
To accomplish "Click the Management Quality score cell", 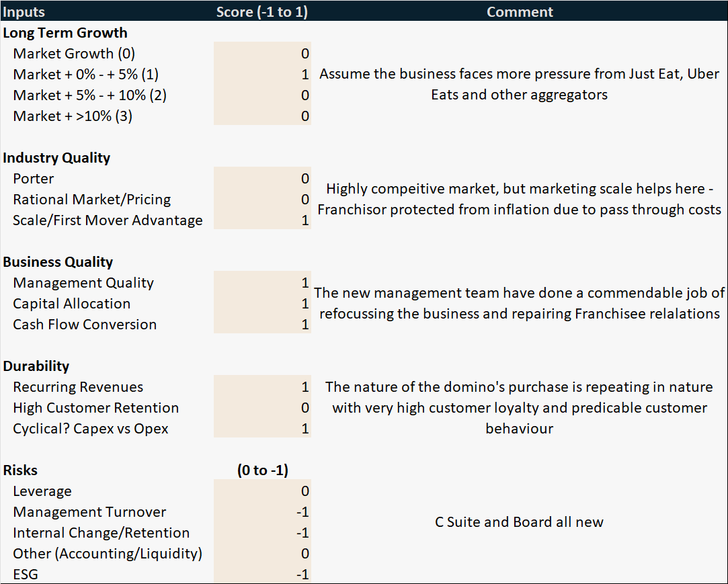I will pyautogui.click(x=262, y=283).
